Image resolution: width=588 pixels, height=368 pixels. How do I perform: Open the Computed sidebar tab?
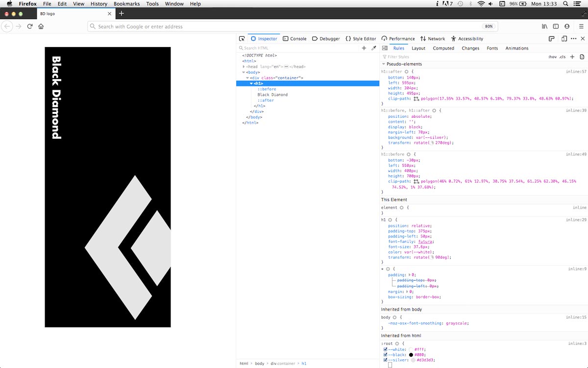pos(443,48)
